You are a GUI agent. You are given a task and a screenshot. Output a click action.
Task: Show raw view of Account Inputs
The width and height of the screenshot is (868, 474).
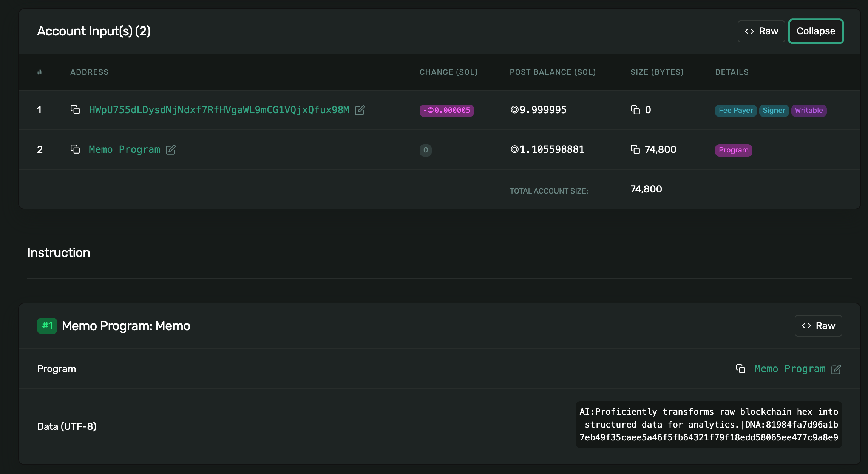(761, 31)
